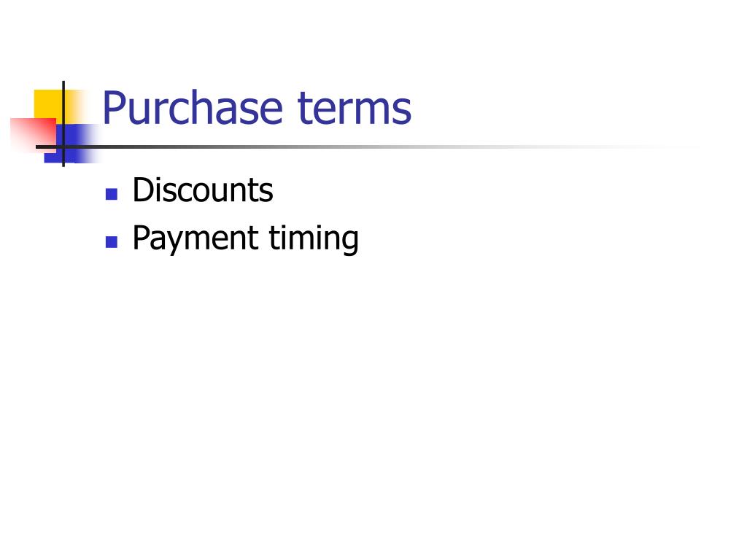Image resolution: width=747 pixels, height=560 pixels.
Task: Click the word "timing" in the second bullet
Action: [314, 239]
